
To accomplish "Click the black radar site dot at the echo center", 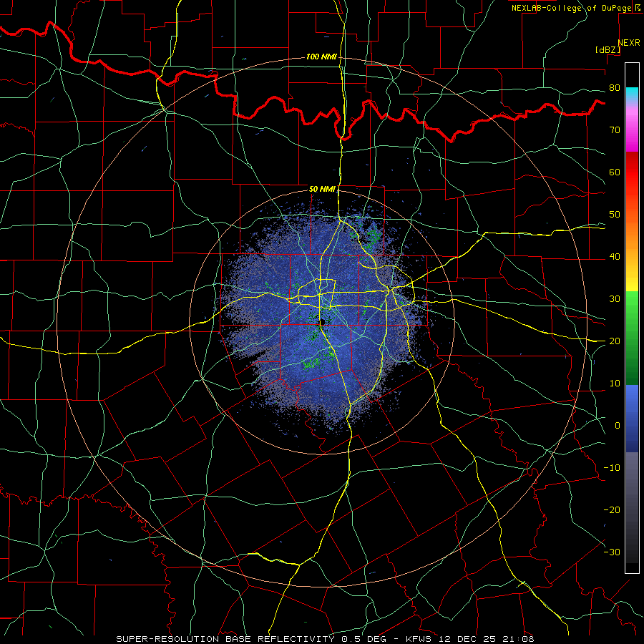I will coord(323,321).
